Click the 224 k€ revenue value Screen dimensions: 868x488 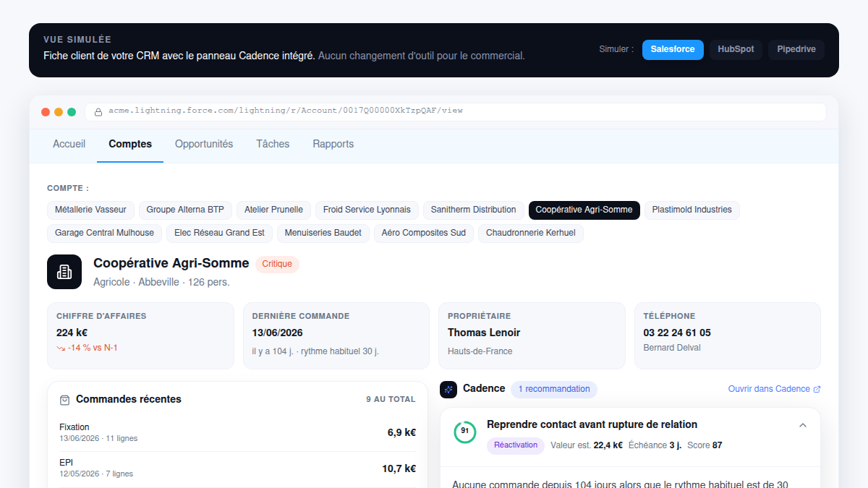[x=72, y=333]
